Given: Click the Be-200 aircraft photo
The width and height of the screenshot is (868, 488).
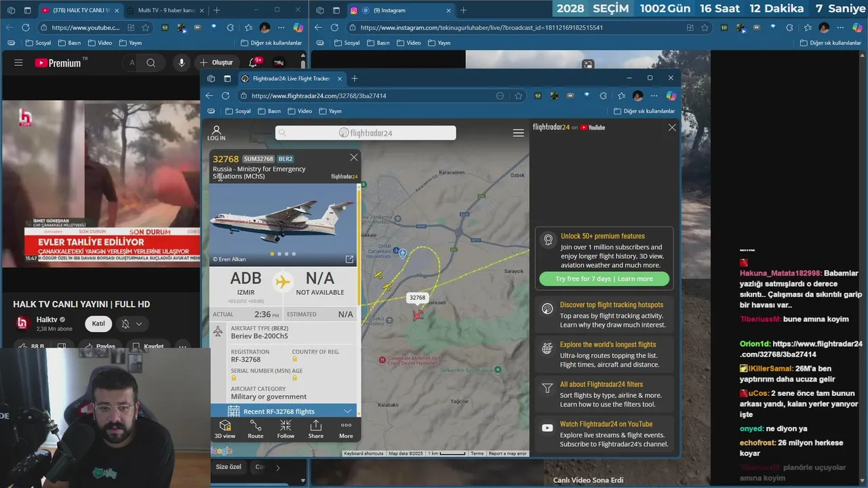Looking at the screenshot, I should tap(283, 224).
